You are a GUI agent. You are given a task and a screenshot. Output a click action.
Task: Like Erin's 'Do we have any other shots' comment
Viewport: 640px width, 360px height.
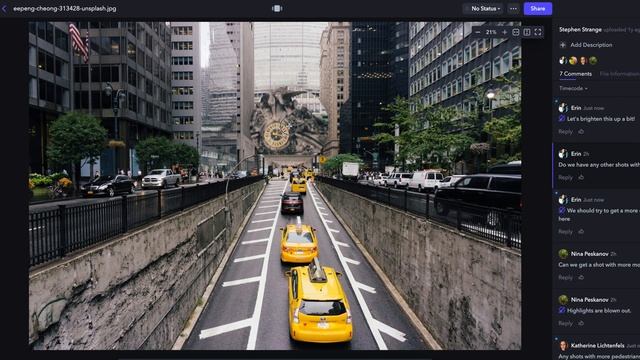(581, 178)
